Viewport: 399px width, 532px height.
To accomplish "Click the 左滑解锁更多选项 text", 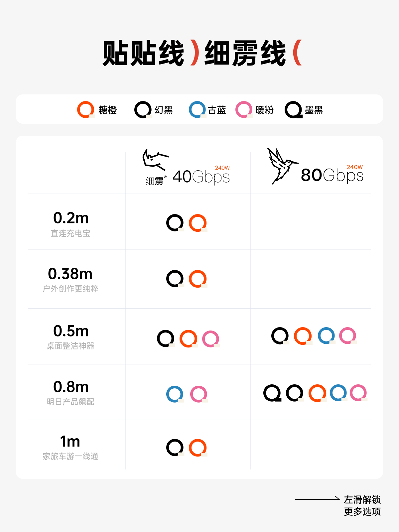I will pyautogui.click(x=362, y=505).
